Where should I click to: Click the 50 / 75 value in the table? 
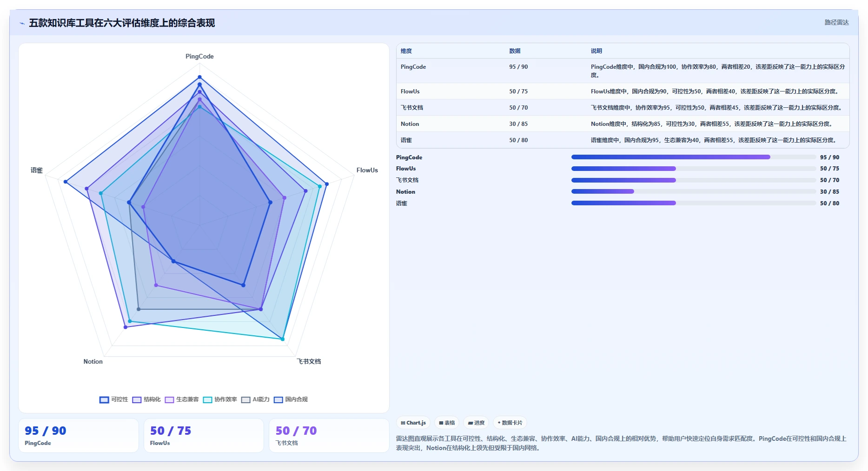pyautogui.click(x=518, y=92)
